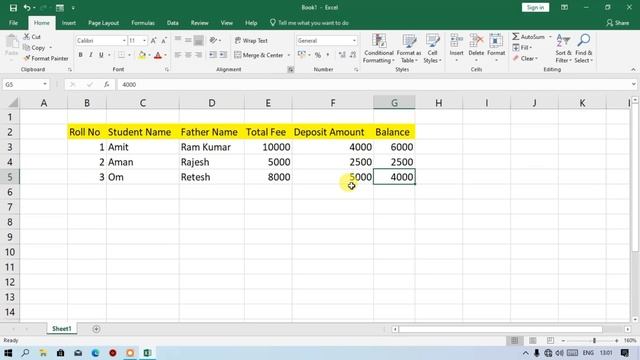Click the Decrease Indent icon
The height and width of the screenshot is (360, 640).
(213, 55)
